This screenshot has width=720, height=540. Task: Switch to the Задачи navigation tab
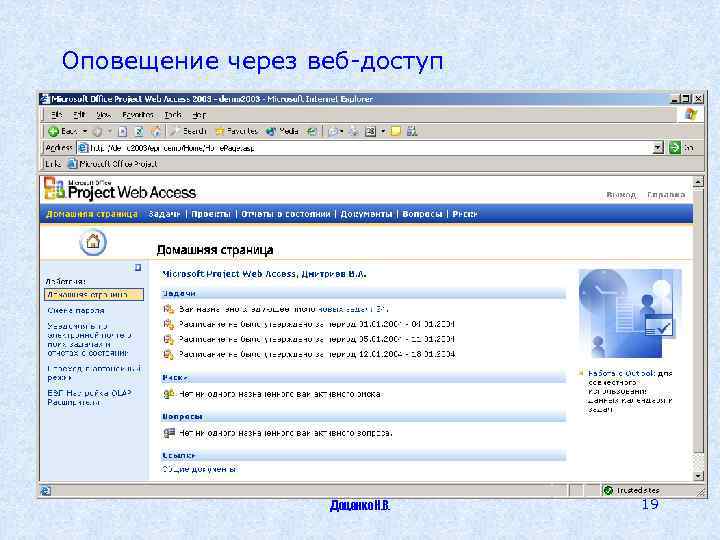pyautogui.click(x=164, y=214)
